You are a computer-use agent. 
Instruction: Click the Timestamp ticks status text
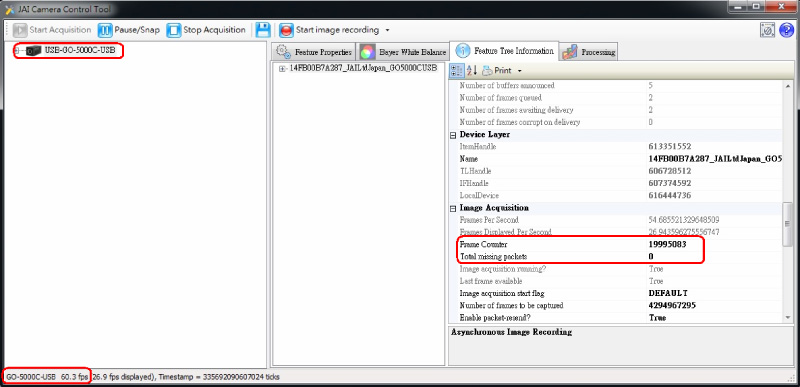pos(219,377)
